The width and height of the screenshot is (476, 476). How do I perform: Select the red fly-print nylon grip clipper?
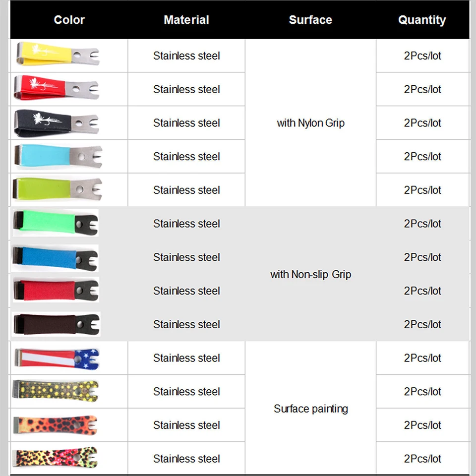click(x=57, y=88)
